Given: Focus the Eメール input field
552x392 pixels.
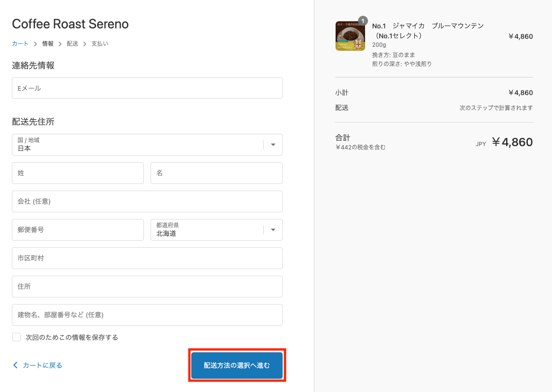Looking at the screenshot, I should click(147, 88).
